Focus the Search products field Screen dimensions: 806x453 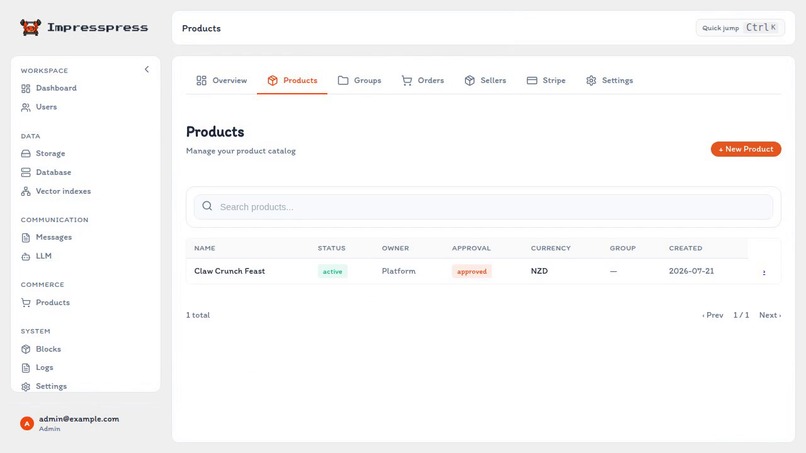[483, 207]
